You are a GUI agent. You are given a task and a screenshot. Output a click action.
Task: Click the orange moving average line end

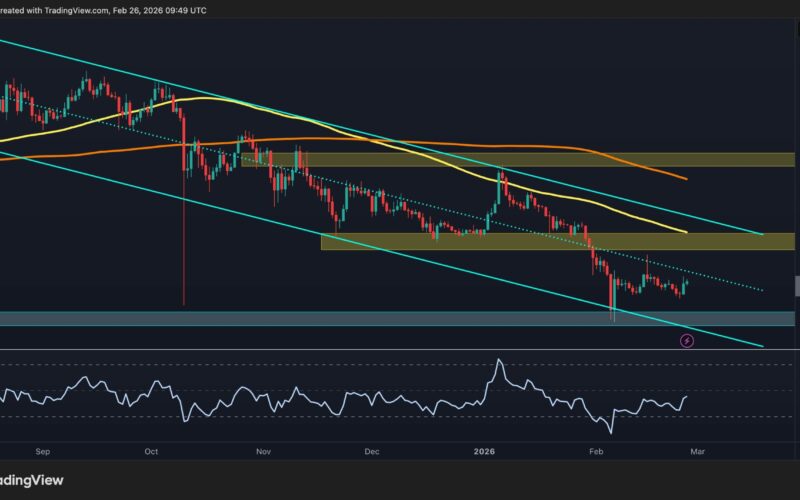686,179
